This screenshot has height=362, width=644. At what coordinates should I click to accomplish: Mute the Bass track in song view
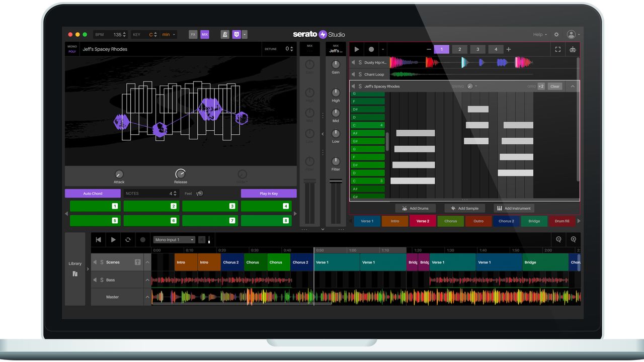pyautogui.click(x=95, y=280)
